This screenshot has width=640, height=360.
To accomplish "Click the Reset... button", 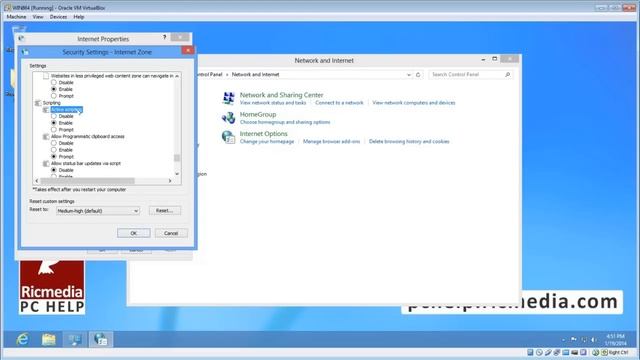I will 165,211.
